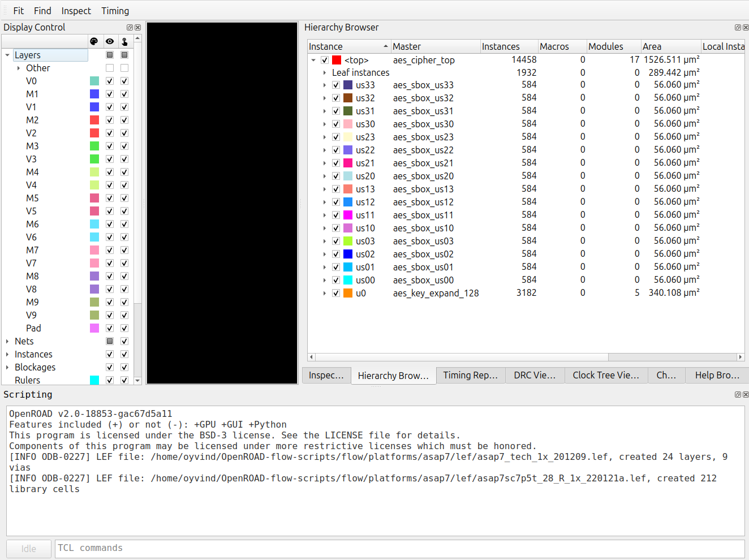The image size is (749, 560).
Task: Float the Scripting panel
Action: (x=738, y=394)
